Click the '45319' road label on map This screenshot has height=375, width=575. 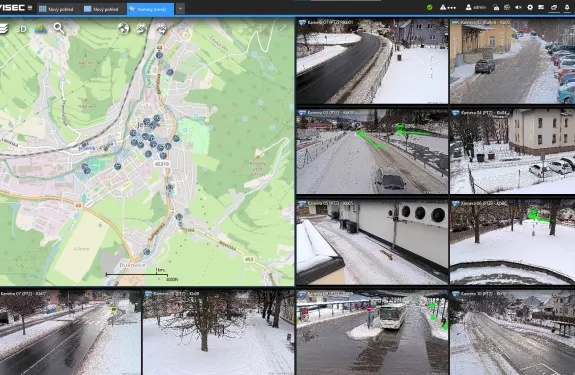point(162,164)
